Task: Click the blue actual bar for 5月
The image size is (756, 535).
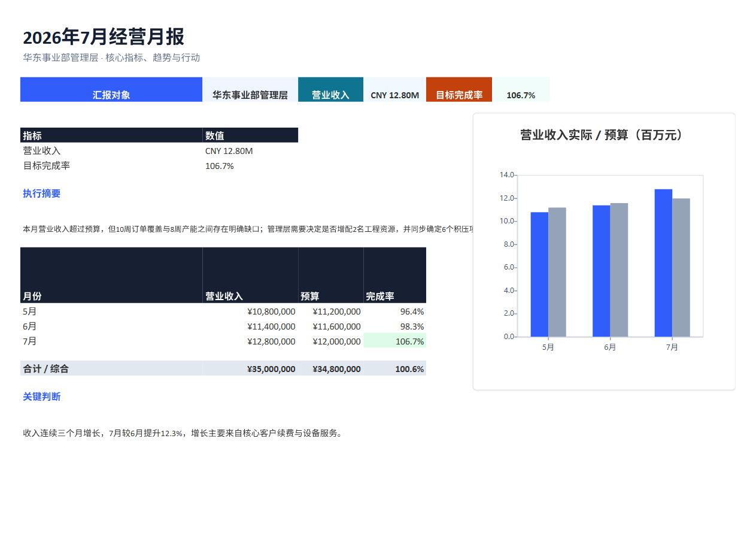Action: 539,274
